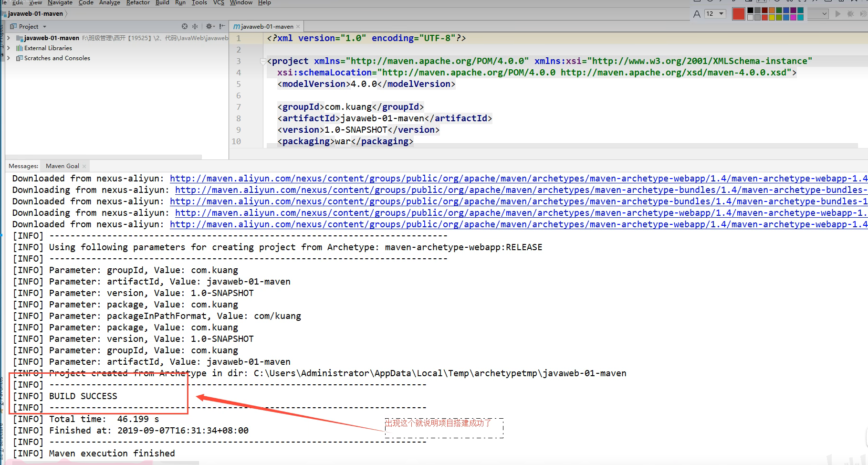This screenshot has width=868, height=465.
Task: Click the Maven 'm' icon on editor tab
Action: coord(237,27)
